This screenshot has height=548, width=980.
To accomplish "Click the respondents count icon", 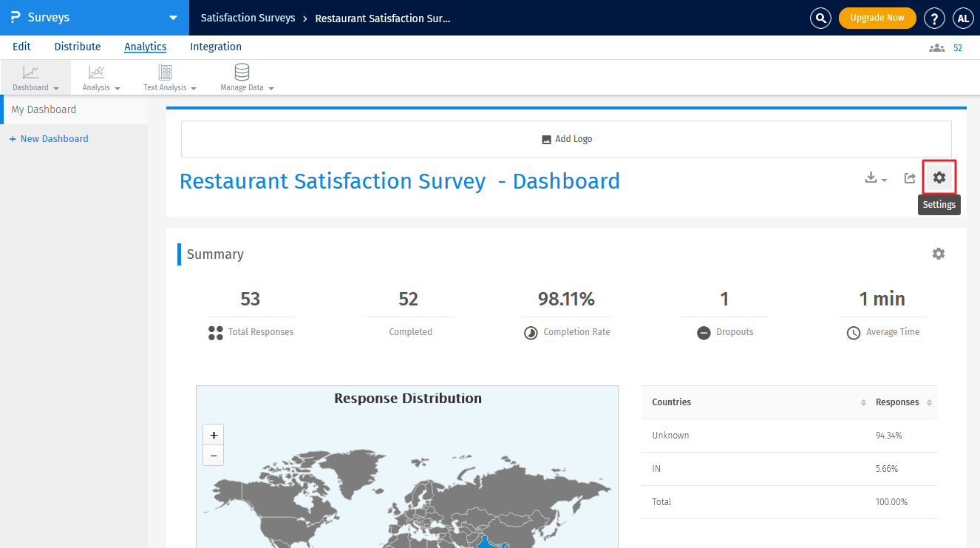I will tap(936, 47).
